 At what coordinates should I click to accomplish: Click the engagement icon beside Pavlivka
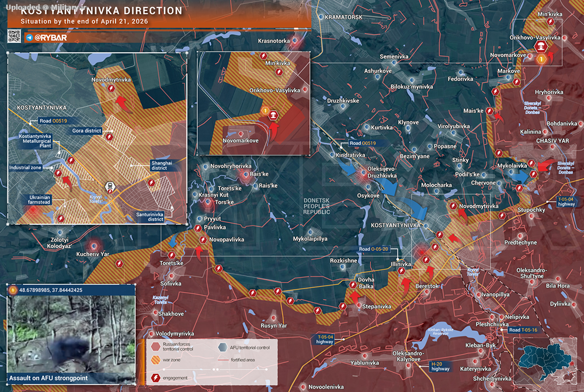[198, 228]
